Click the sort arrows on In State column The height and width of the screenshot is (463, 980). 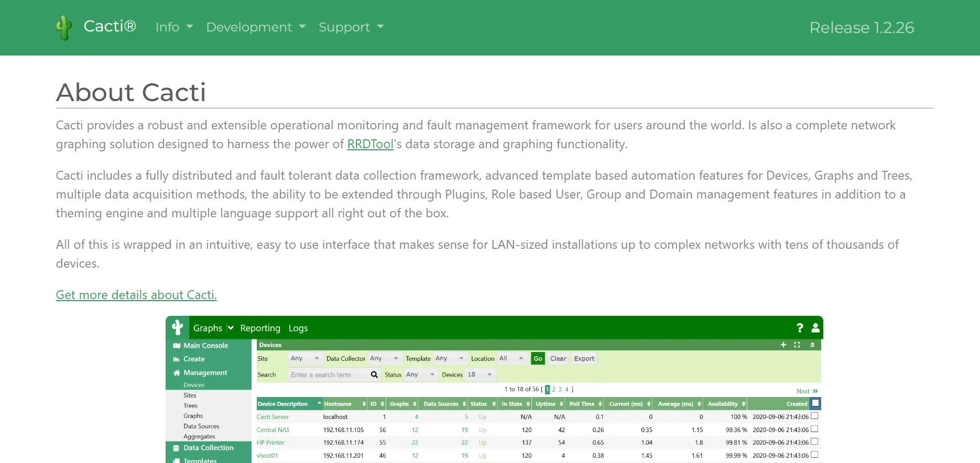click(x=528, y=404)
